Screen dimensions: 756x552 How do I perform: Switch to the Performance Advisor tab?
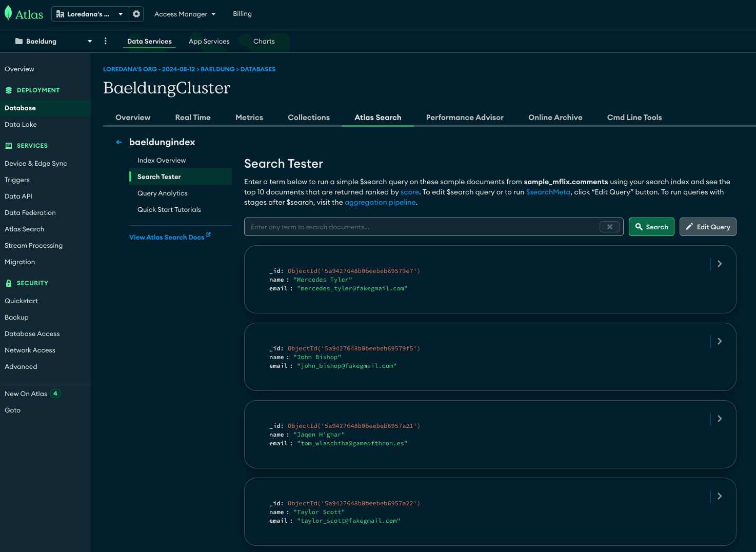tap(465, 117)
